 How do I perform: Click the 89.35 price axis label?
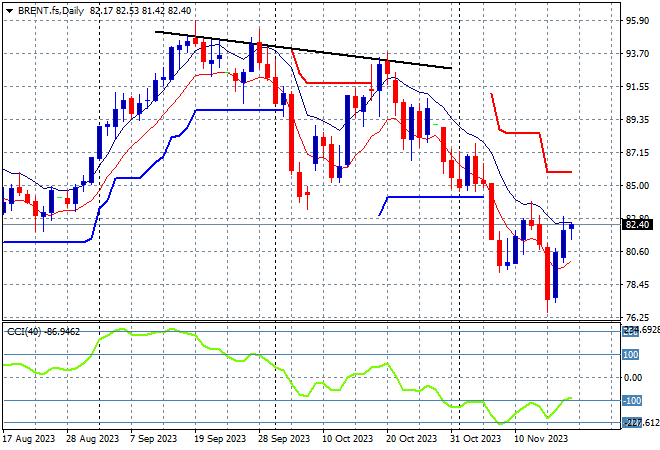coord(637,120)
